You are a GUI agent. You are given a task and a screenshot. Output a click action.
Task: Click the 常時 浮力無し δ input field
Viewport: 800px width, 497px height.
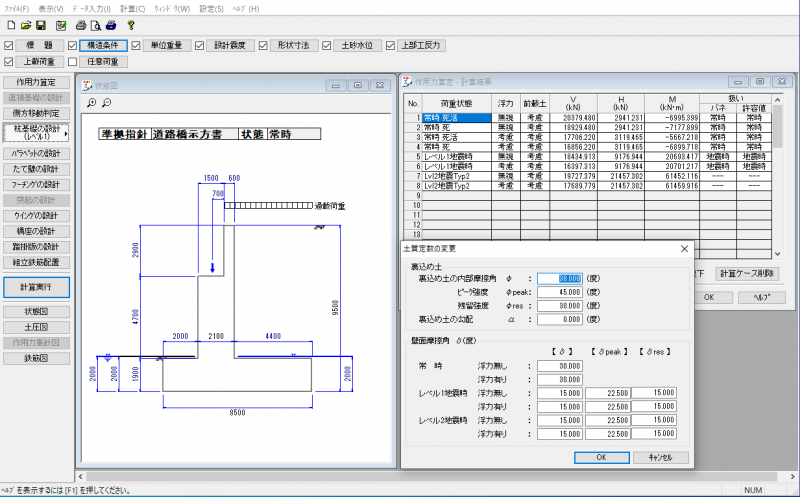[560, 366]
